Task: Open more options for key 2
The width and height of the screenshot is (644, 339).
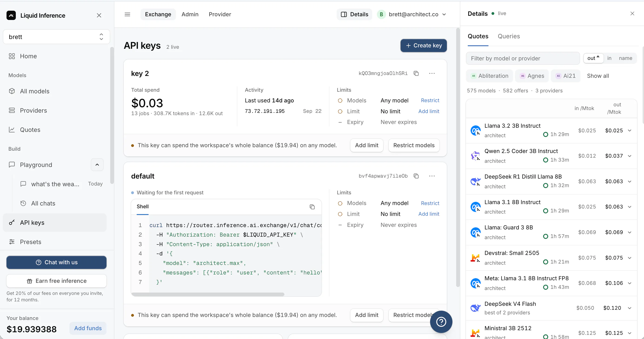Action: 432,73
